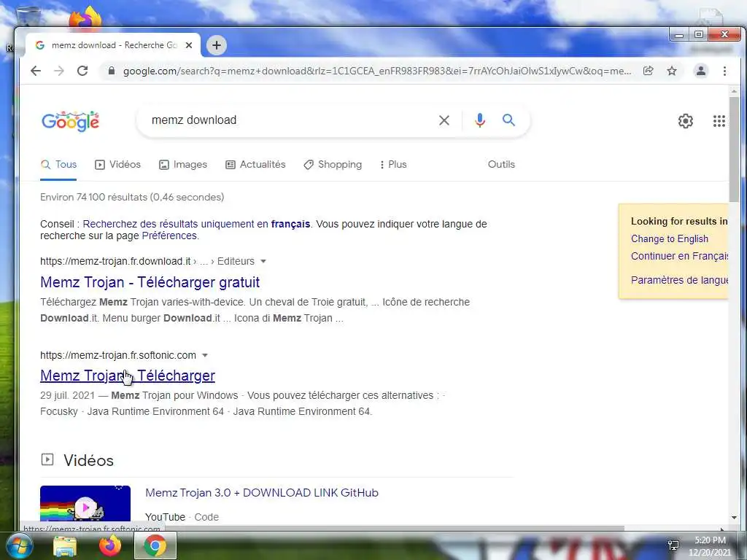Open the Google apps grid

[719, 121]
